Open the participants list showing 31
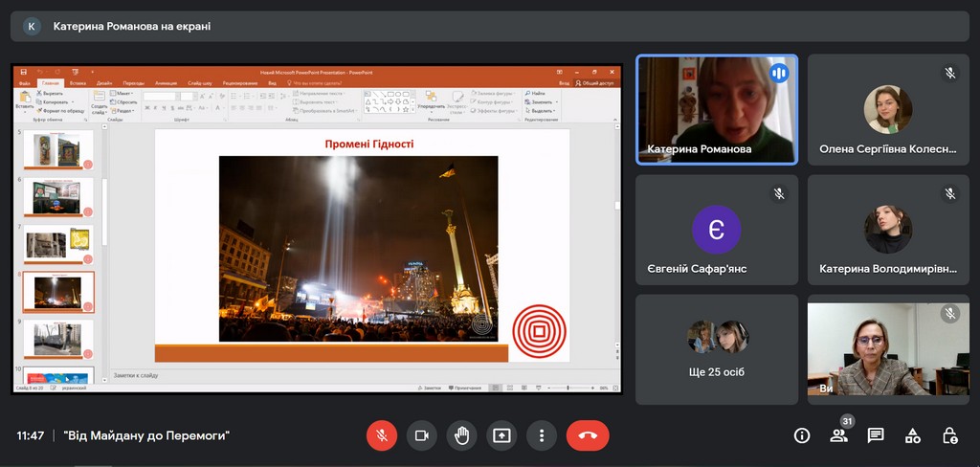The height and width of the screenshot is (467, 980). tap(838, 435)
